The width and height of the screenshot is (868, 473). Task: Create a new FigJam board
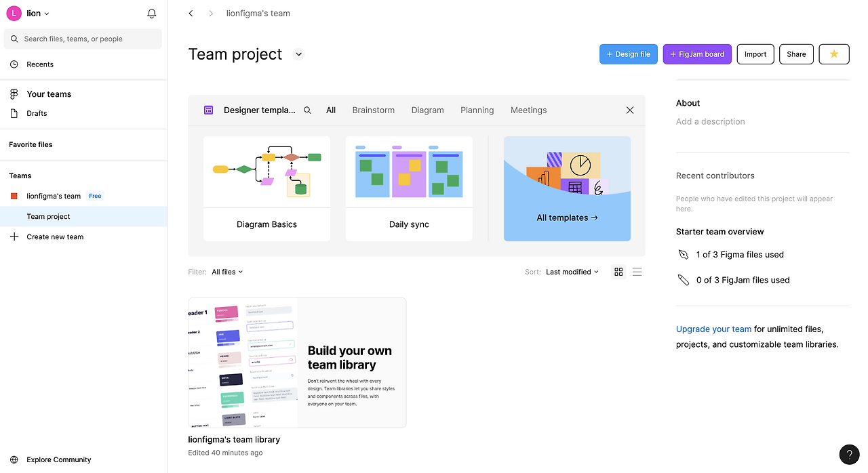click(697, 54)
